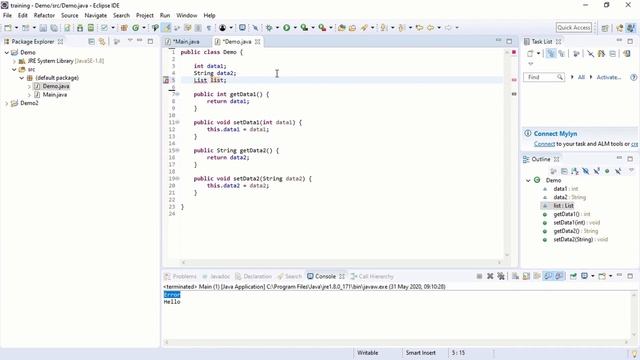Open the Debug button dropdown arrow
This screenshot has height=360, width=640.
tap(277, 28)
